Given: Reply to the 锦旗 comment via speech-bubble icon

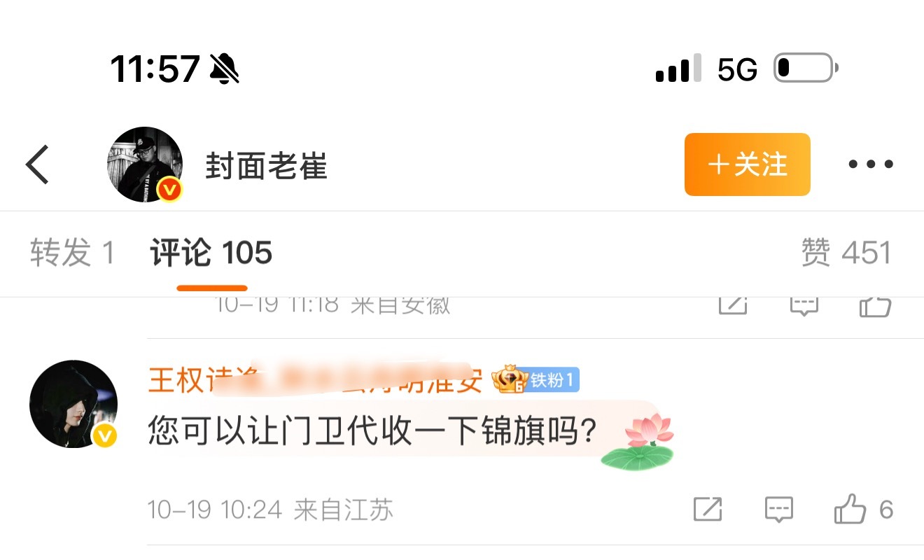Looking at the screenshot, I should [778, 510].
